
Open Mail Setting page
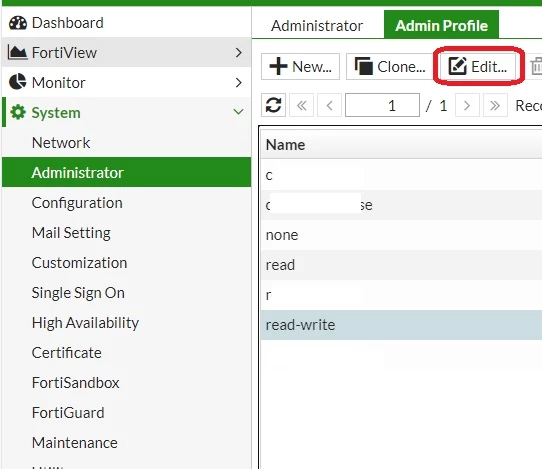(x=126, y=232)
